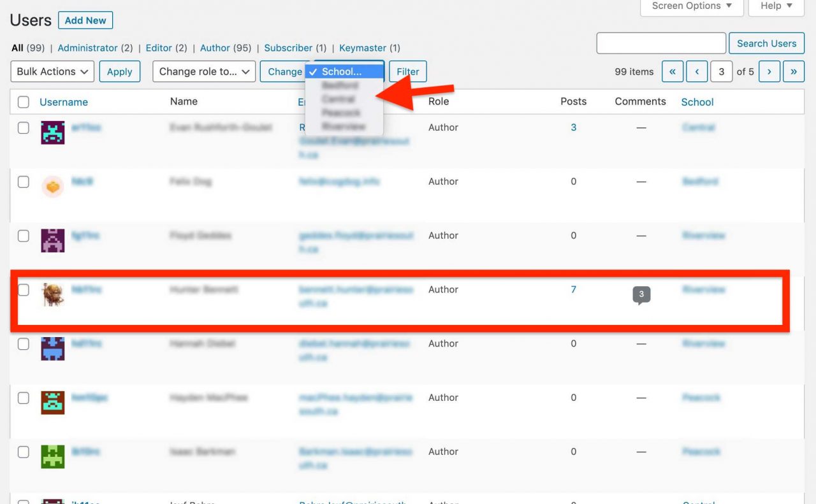Filter users by Subscriber role
Viewport: 816px width, 504px height.
pos(288,48)
